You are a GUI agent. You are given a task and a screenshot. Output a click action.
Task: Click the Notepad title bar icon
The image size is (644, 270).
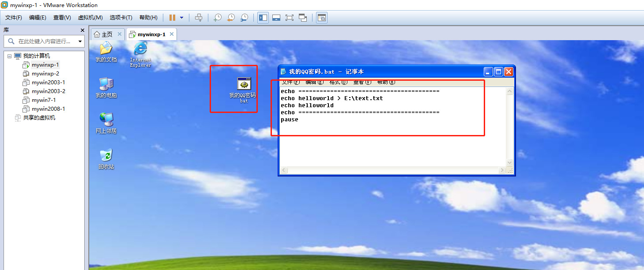click(283, 71)
